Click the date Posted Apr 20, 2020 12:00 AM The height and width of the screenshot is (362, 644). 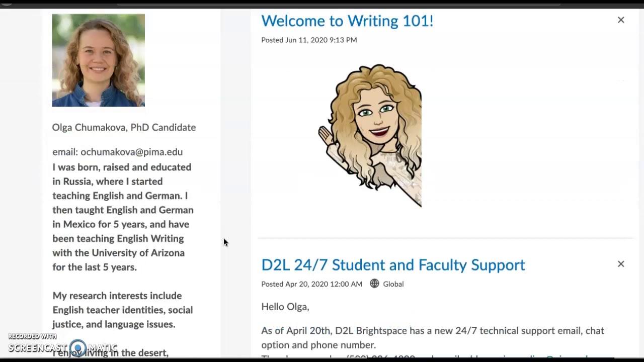(x=311, y=284)
